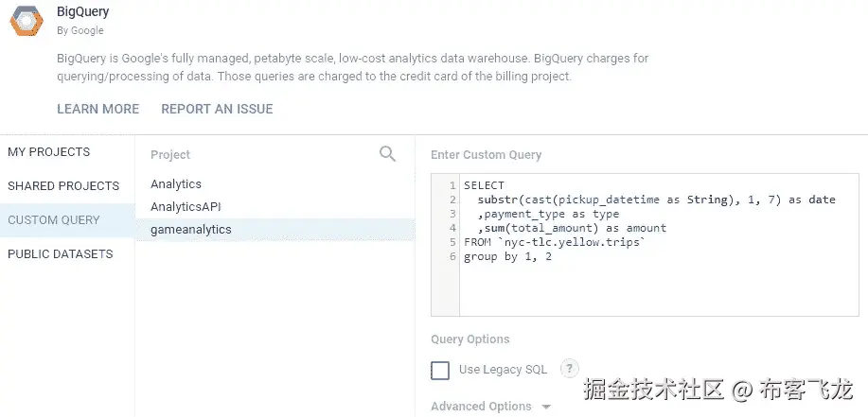The image size is (868, 417).
Task: Select the CUSTOM QUERY section
Action: click(x=54, y=220)
